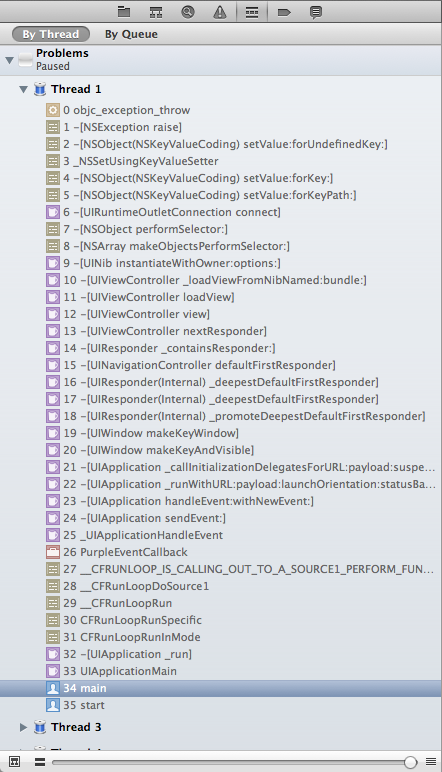Switch to By Queue view
Screen dimensions: 442x772
coord(131,34)
